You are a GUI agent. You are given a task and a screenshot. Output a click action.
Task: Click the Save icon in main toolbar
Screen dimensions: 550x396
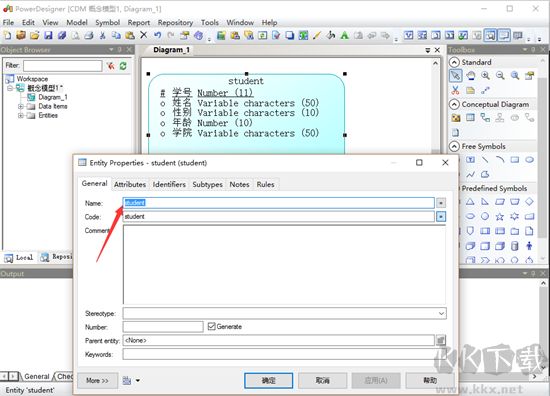[x=48, y=35]
